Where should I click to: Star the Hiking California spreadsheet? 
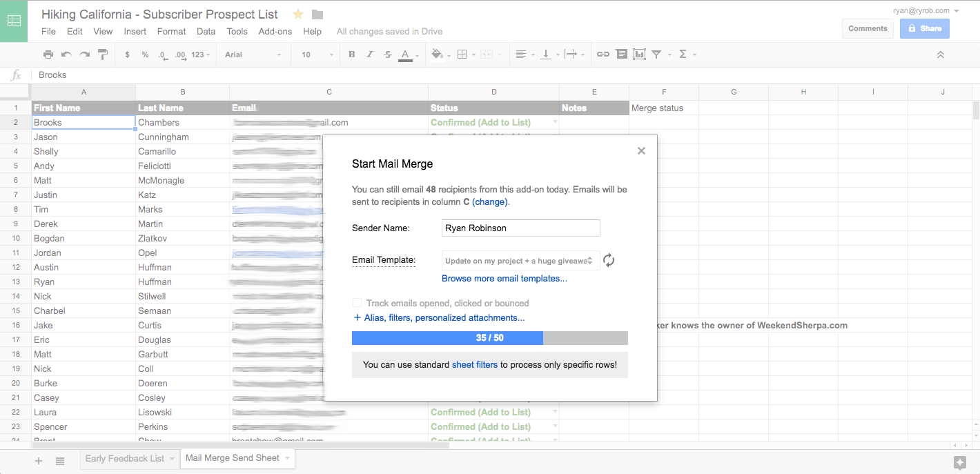pyautogui.click(x=297, y=13)
